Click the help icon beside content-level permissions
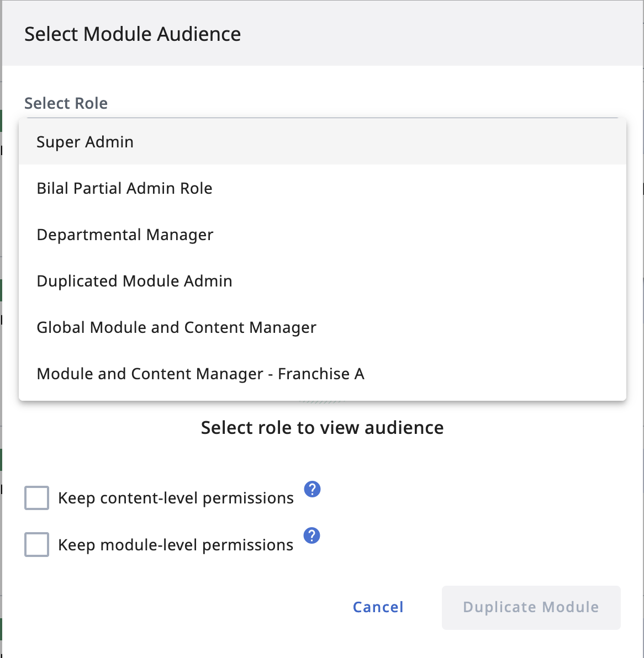The width and height of the screenshot is (644, 658). 312,489
